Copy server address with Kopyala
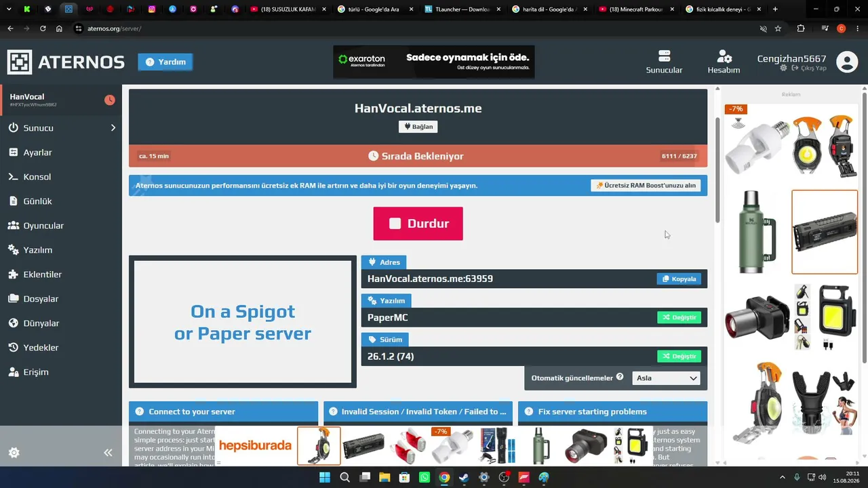Viewport: 868px width, 488px height. coord(679,279)
